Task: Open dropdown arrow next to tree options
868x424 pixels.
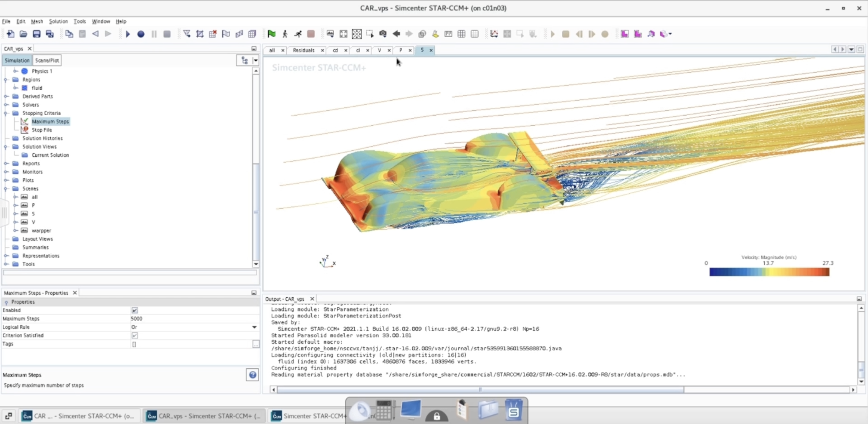Action: [x=255, y=61]
